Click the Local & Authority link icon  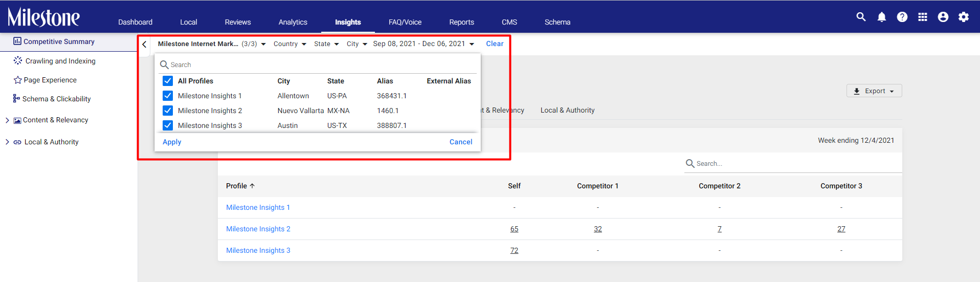pos(17,142)
